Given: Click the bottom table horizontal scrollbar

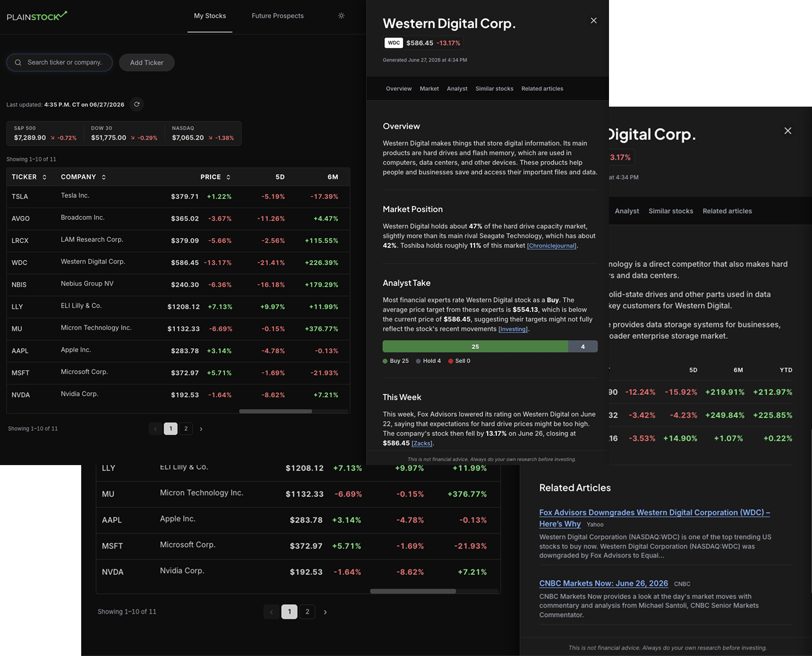Looking at the screenshot, I should tap(413, 591).
